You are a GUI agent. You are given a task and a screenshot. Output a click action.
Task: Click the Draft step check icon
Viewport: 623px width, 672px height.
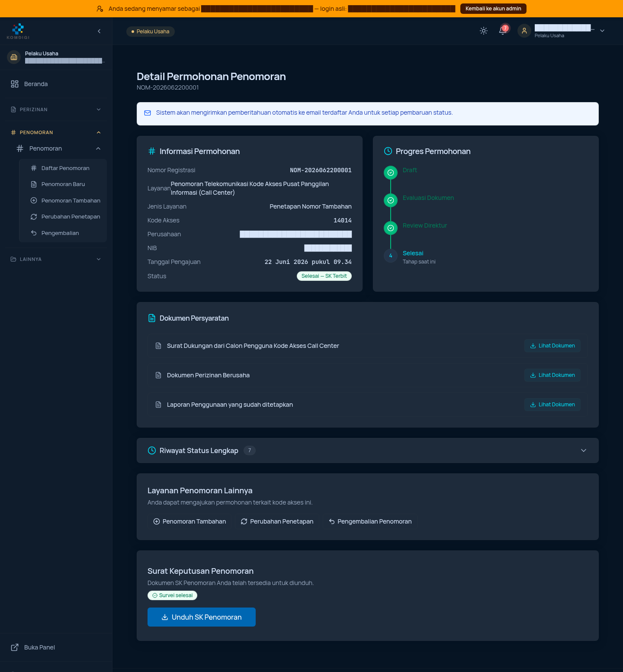coord(391,173)
